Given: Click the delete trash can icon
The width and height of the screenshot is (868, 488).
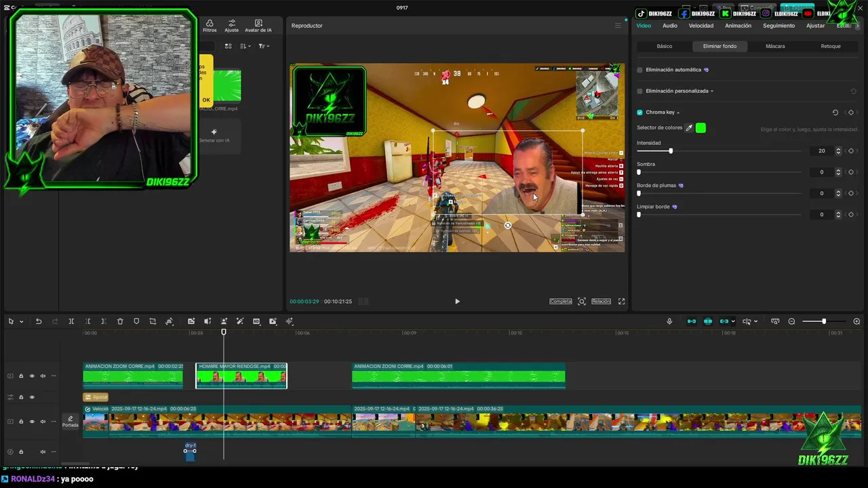Looking at the screenshot, I should coord(120,321).
